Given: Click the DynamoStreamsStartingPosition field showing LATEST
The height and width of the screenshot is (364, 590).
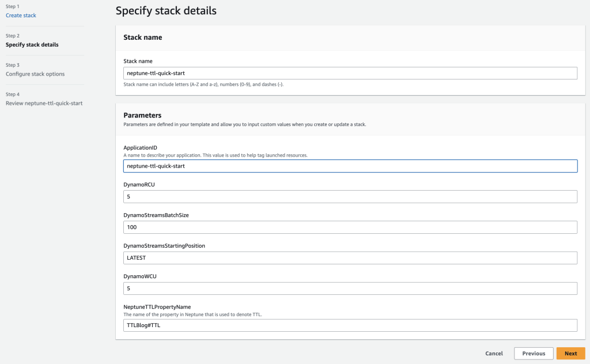Looking at the screenshot, I should pos(349,257).
